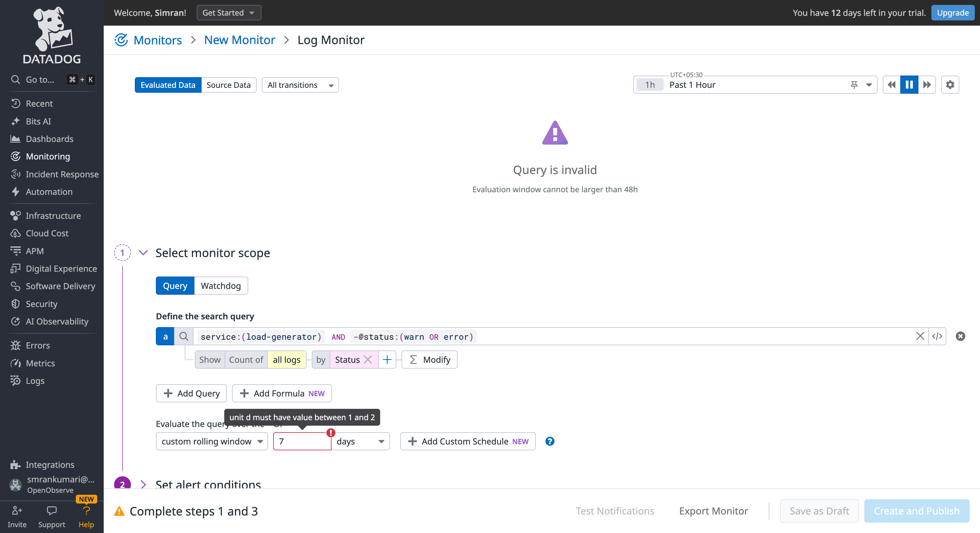The width and height of the screenshot is (980, 533).
Task: Switch to Source Data view
Action: coord(228,85)
